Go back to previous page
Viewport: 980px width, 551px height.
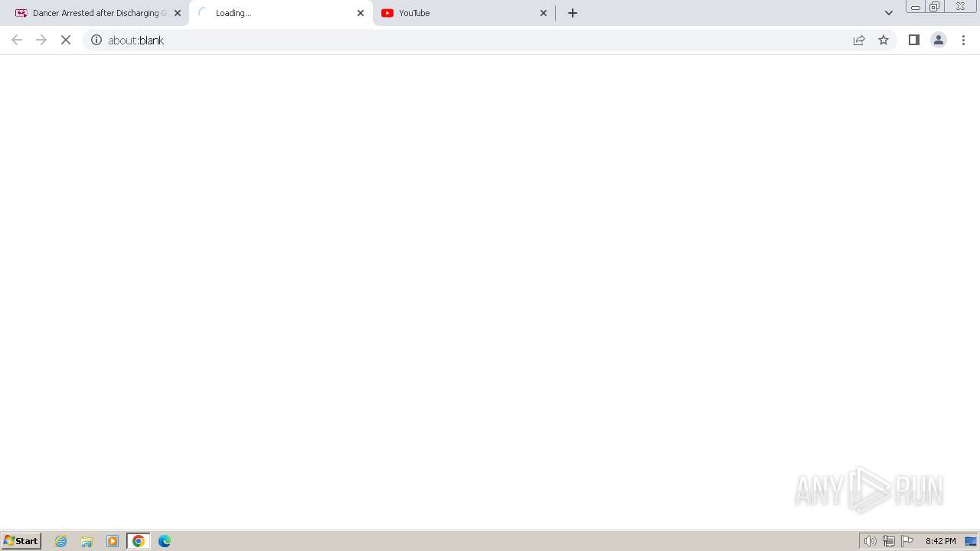(x=17, y=40)
